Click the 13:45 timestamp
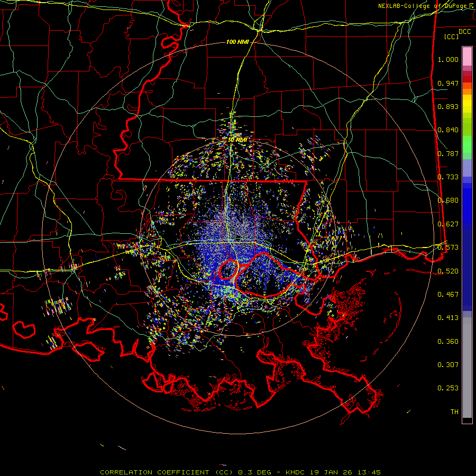Image resolution: width=476 pixels, height=476 pixels. (x=368, y=472)
